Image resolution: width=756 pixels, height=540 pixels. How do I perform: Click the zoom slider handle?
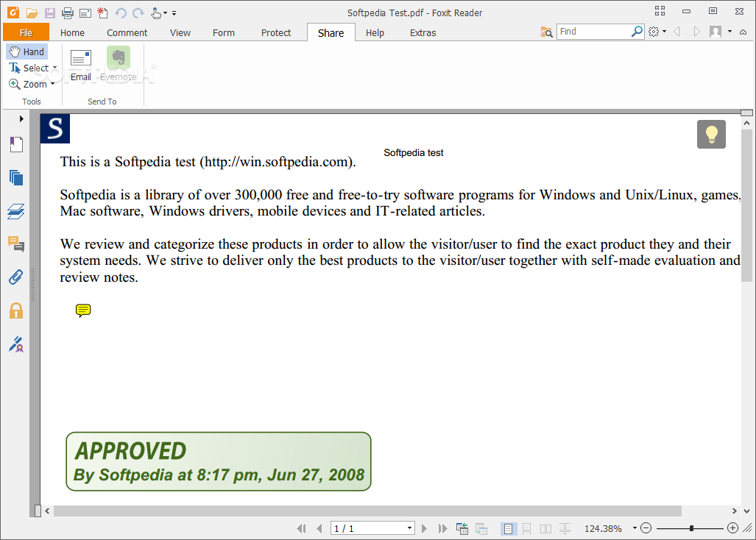[x=691, y=528]
